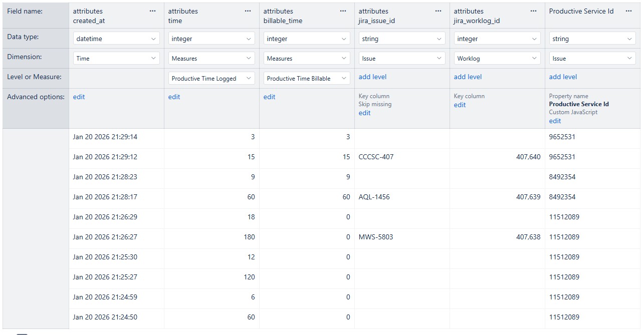Click the billable_time column ellipsis icon
Screen dimensions: 644x335
[343, 11]
